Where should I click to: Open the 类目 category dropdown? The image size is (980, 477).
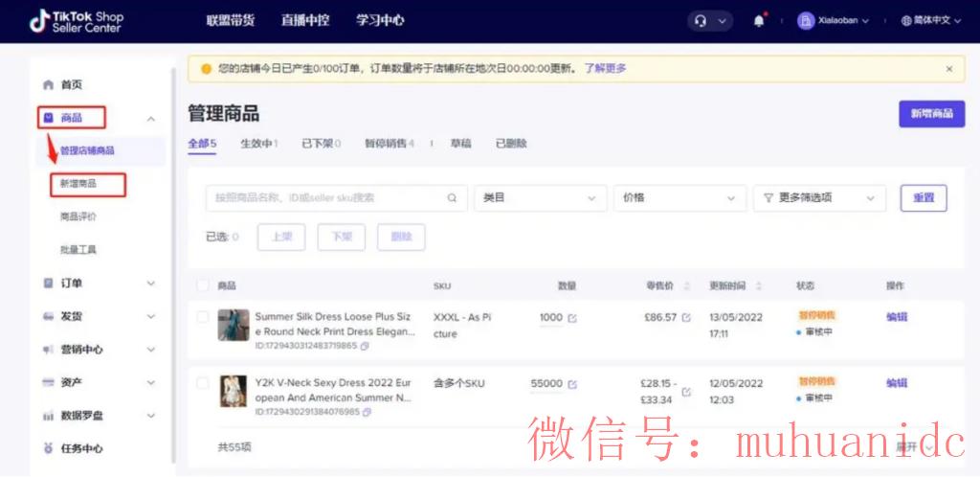point(541,198)
